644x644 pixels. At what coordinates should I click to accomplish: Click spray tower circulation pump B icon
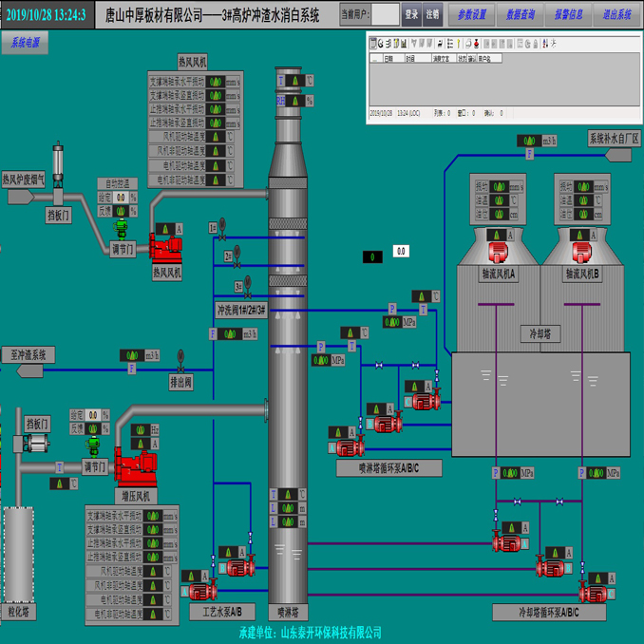[x=388, y=425]
